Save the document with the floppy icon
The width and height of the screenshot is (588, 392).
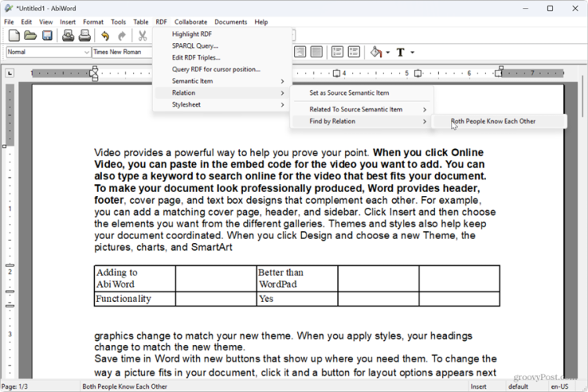coord(47,36)
